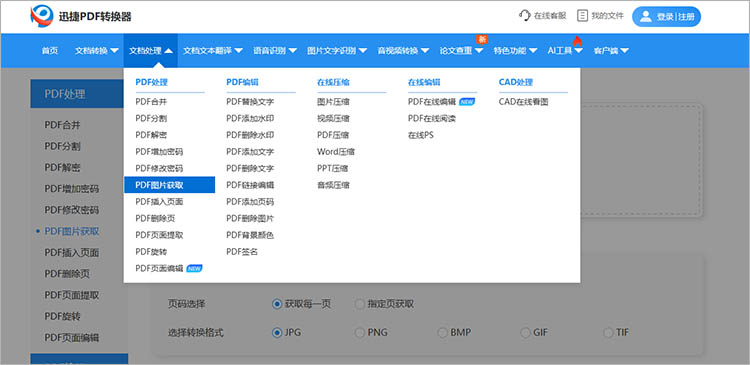Screen dimensions: 750x365
Task: Select PDF旋转 in left sidebar
Action: click(63, 316)
